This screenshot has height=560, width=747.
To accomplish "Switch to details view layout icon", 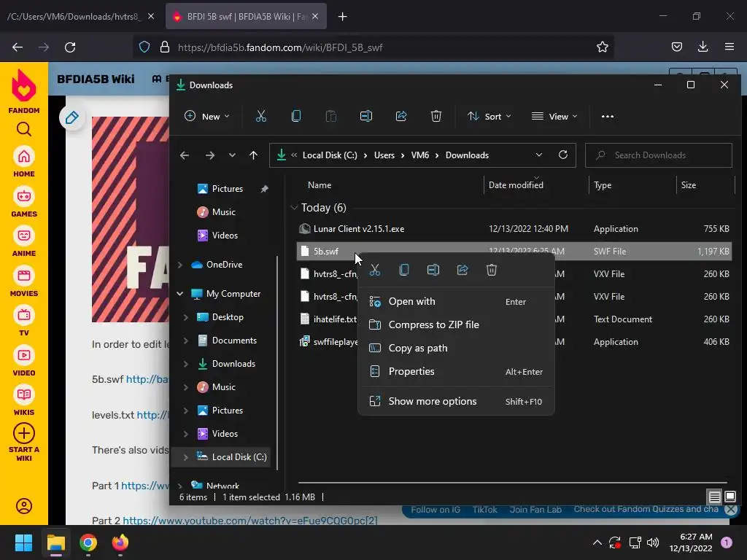I will coord(715,497).
